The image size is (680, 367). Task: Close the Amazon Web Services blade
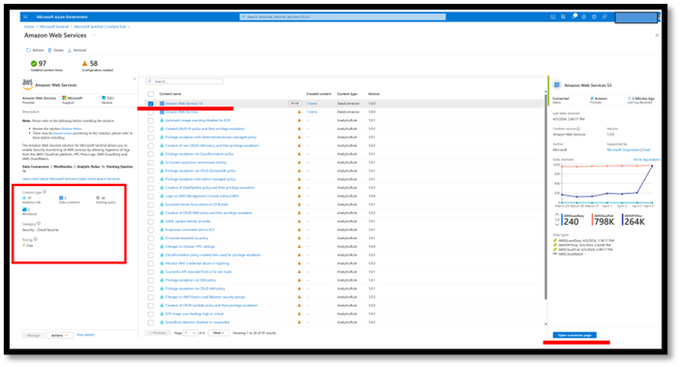click(x=657, y=35)
